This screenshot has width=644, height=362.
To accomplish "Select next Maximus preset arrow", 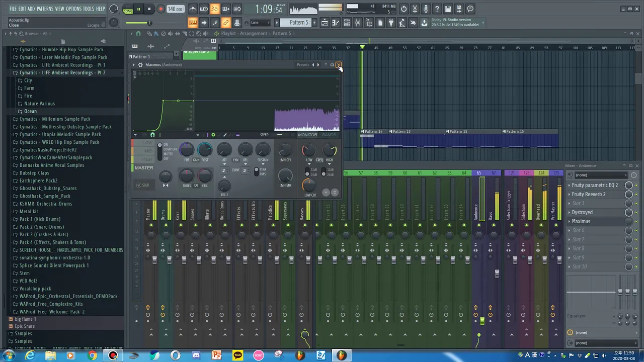I will (x=318, y=65).
